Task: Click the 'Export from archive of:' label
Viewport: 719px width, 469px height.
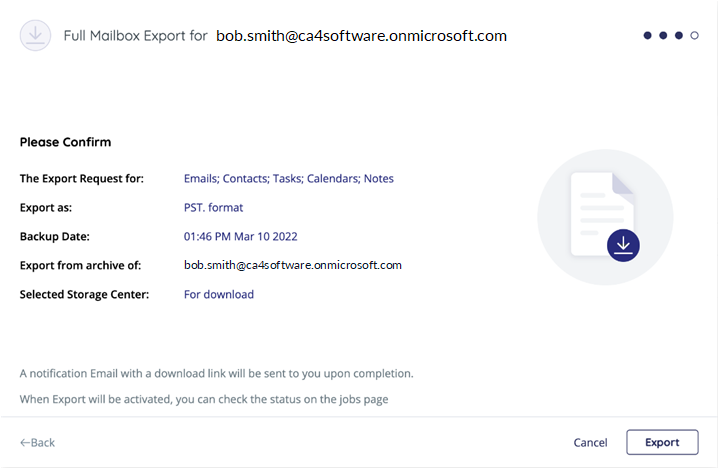Action: [x=80, y=265]
